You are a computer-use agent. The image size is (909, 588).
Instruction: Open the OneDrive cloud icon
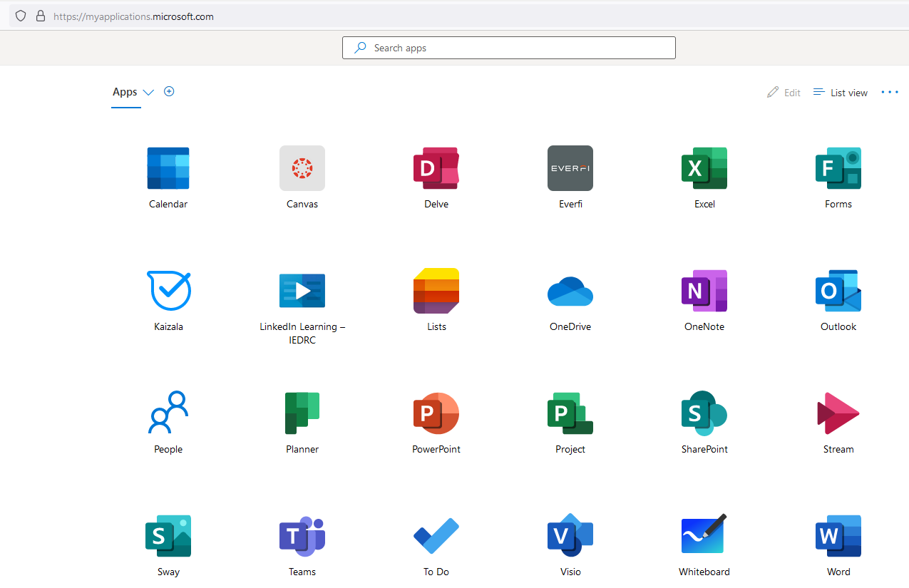[570, 292]
